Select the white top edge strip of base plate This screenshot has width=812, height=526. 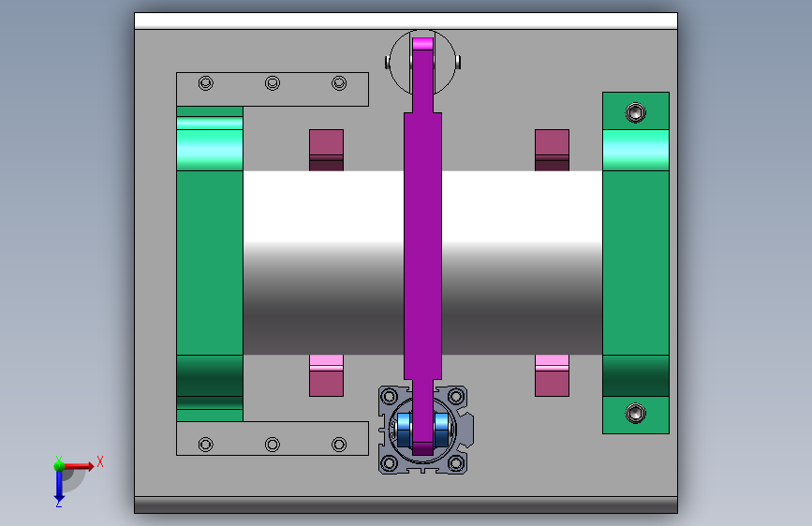pos(406,21)
